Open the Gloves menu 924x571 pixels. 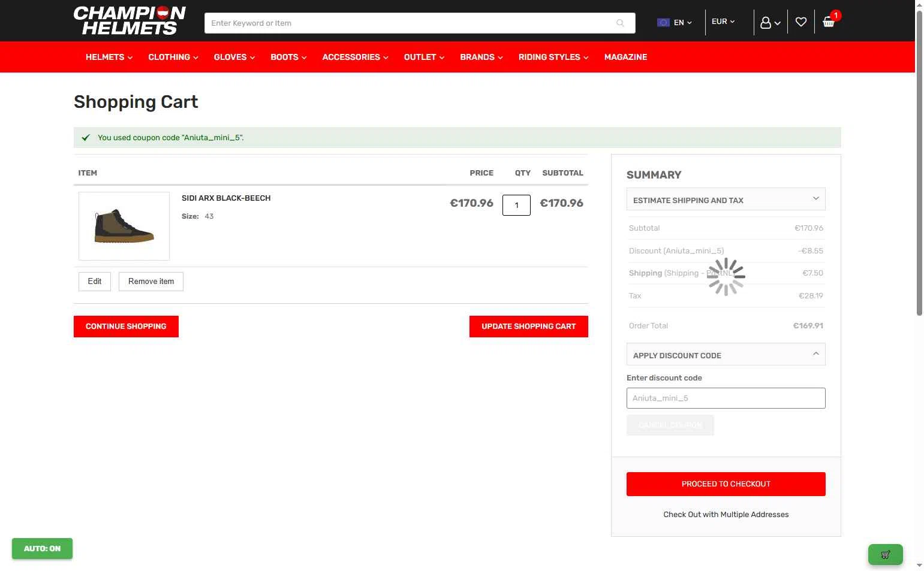pyautogui.click(x=234, y=57)
